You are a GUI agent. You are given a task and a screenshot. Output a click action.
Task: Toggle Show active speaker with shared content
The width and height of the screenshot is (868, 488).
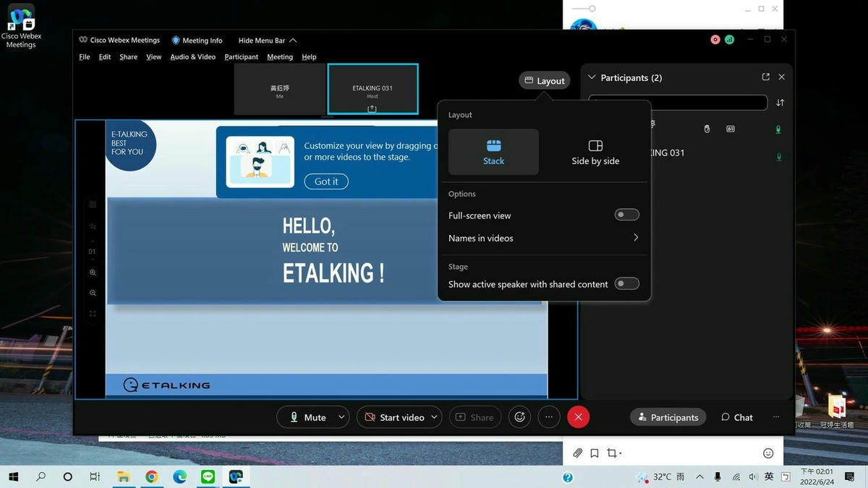click(626, 283)
